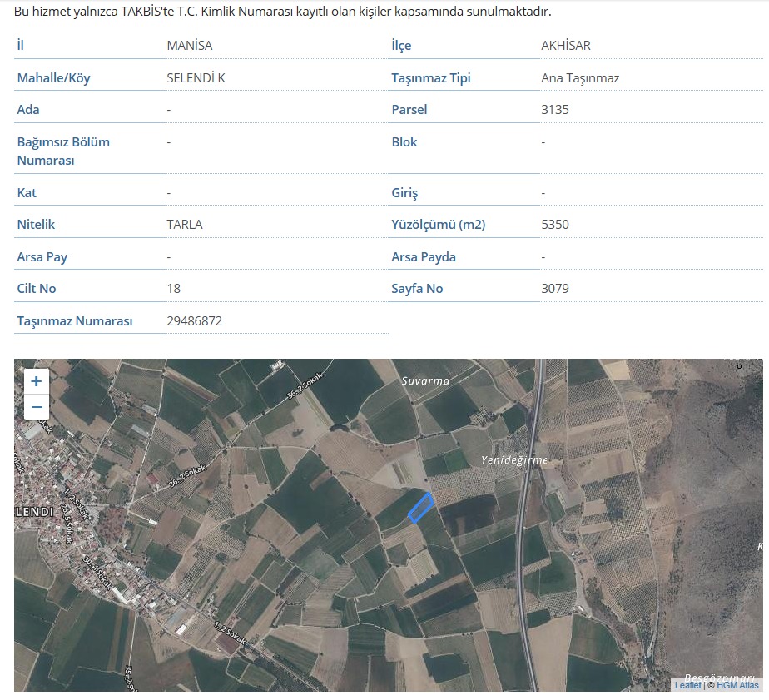Click the Yenideğirme label on the map
769x700 pixels.
514,460
